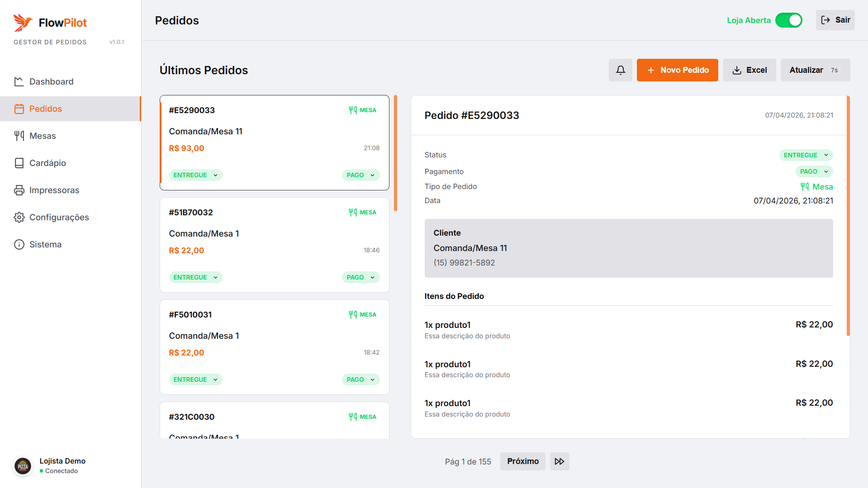Open the Mesas menu item

(43, 136)
